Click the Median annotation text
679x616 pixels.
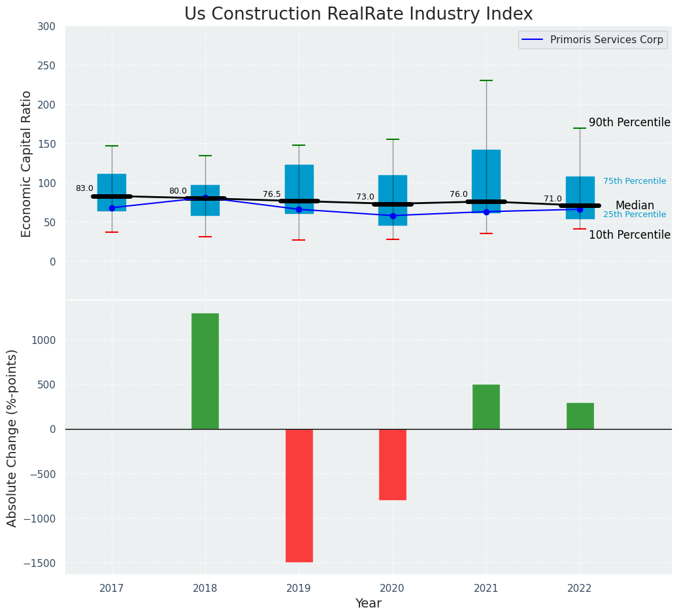[634, 206]
